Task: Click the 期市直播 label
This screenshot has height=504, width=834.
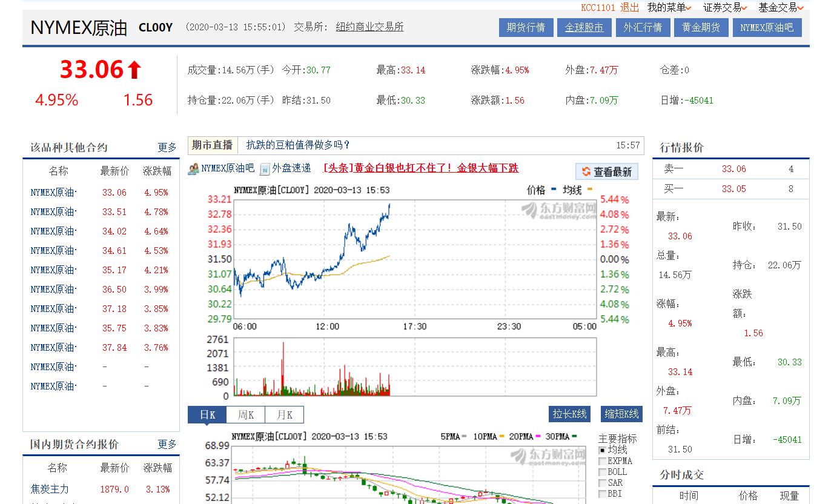Action: point(213,145)
